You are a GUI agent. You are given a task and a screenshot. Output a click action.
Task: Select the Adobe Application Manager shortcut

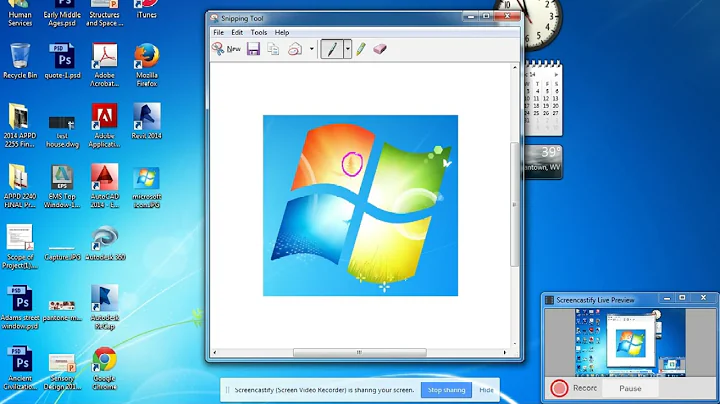click(x=105, y=125)
